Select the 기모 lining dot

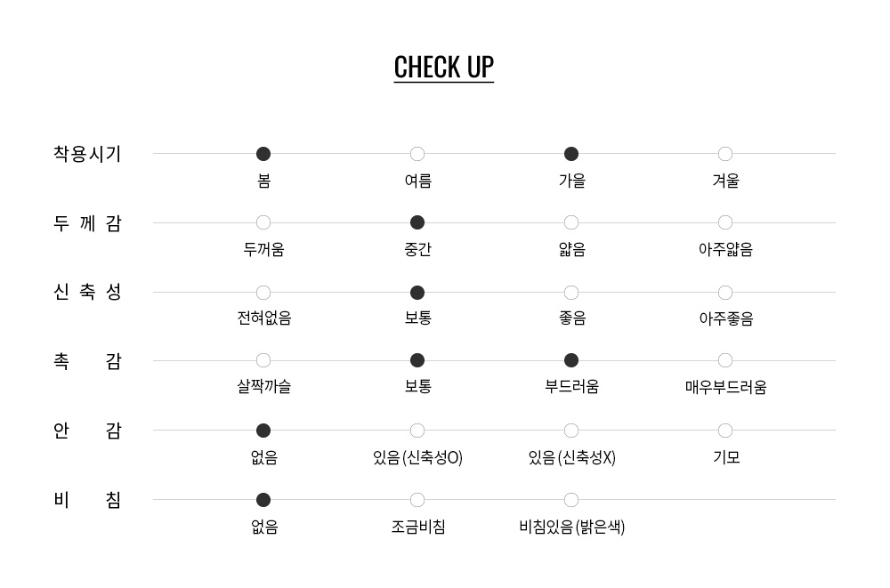point(725,431)
